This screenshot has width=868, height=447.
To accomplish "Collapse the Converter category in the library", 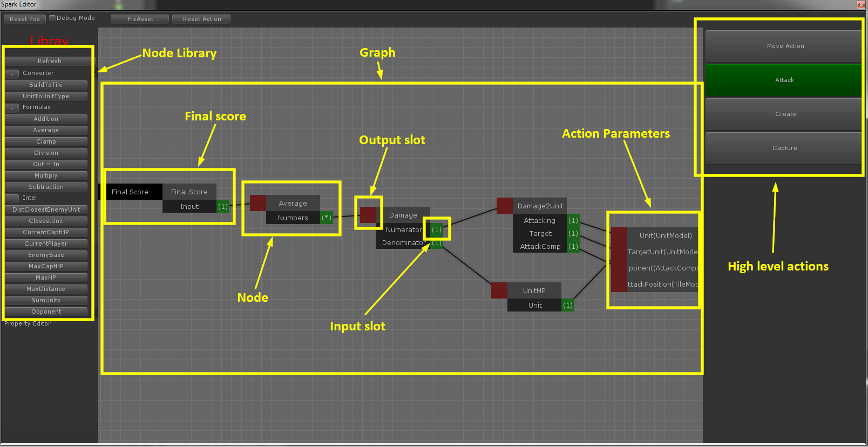I will (x=12, y=73).
